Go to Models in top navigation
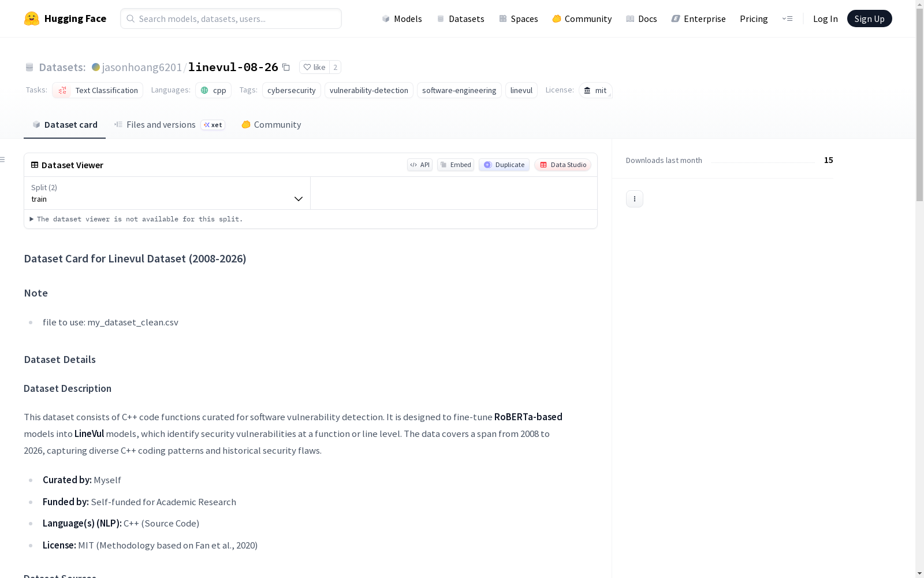Screen dimensions: 924x578 pyautogui.click(x=402, y=18)
